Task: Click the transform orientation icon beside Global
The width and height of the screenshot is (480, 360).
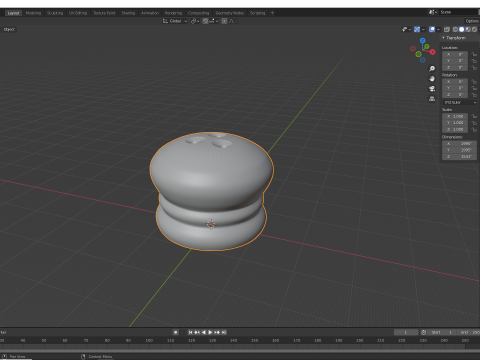Action: click(x=165, y=21)
